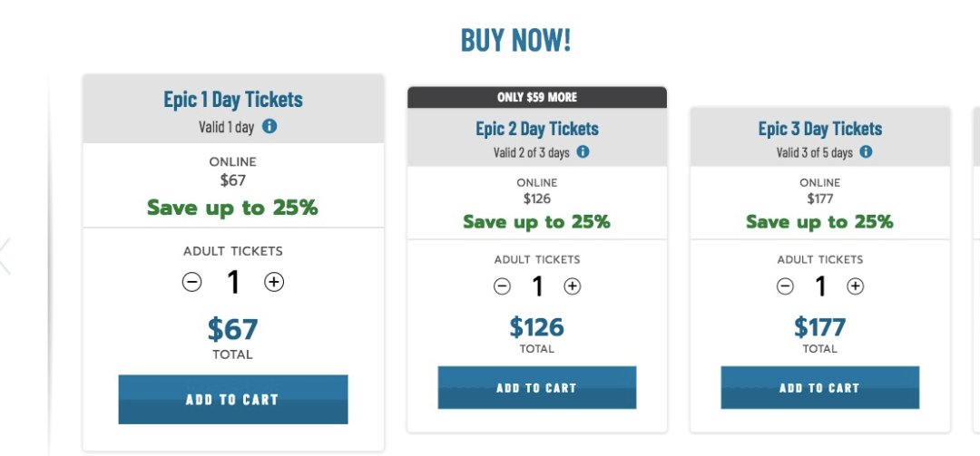This screenshot has width=980, height=456.
Task: Click the ONLY $59 MORE banner
Action: (x=537, y=97)
